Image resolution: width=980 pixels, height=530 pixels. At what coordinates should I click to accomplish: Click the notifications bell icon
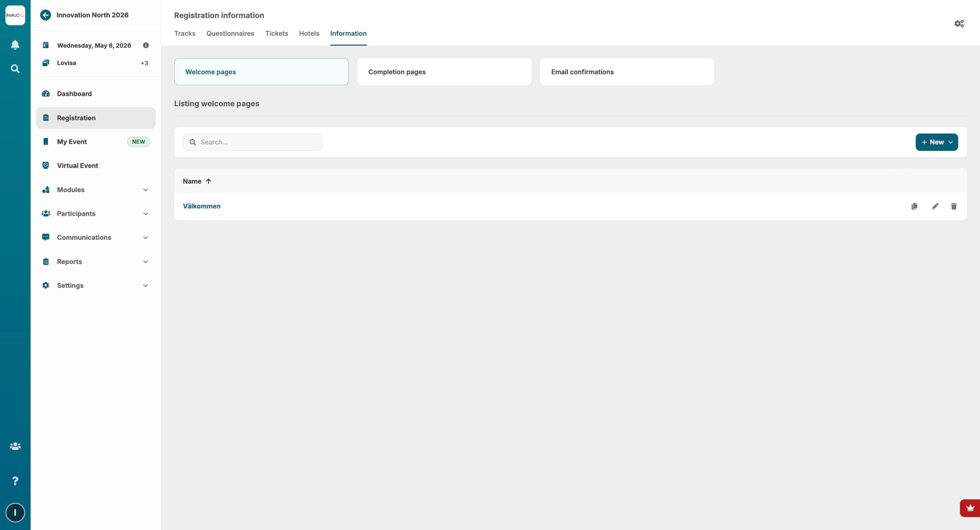pos(15,45)
